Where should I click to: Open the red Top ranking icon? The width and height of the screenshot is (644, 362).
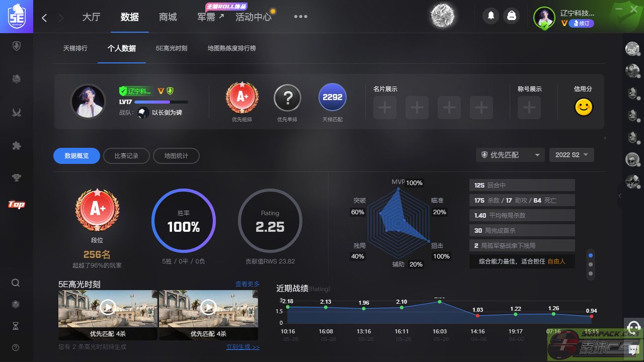tap(17, 204)
